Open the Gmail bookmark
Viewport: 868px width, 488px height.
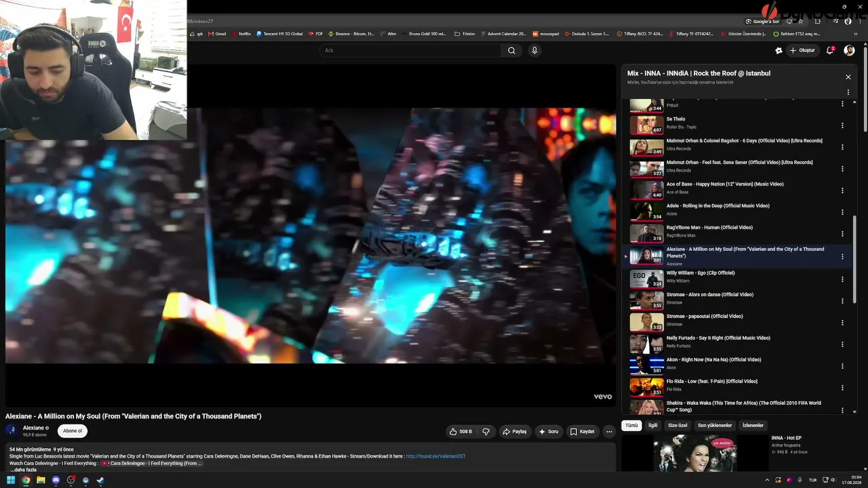(217, 33)
